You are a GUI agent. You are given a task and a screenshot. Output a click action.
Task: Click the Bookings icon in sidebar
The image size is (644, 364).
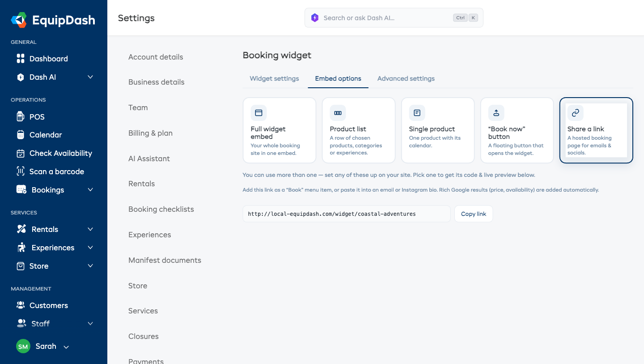tap(21, 190)
